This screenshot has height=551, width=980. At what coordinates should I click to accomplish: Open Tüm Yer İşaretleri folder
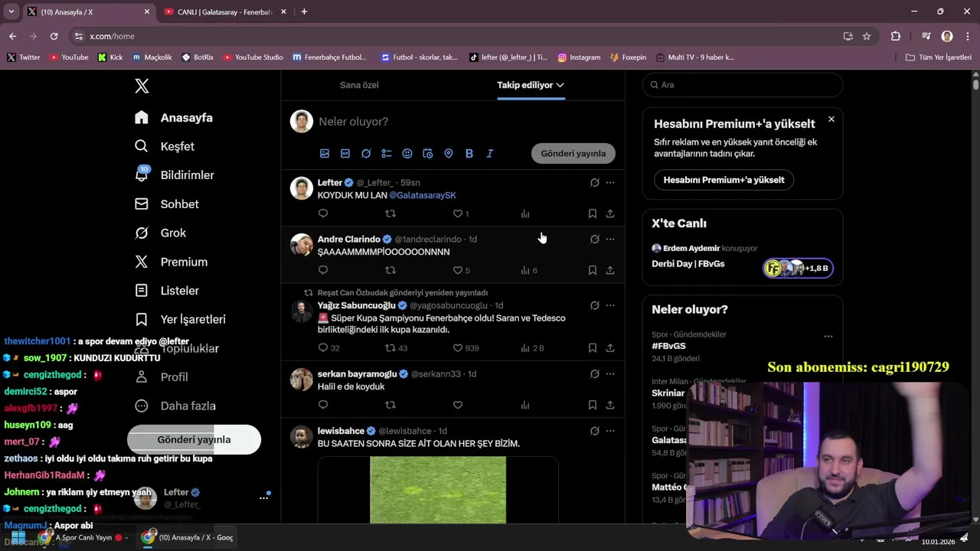938,57
